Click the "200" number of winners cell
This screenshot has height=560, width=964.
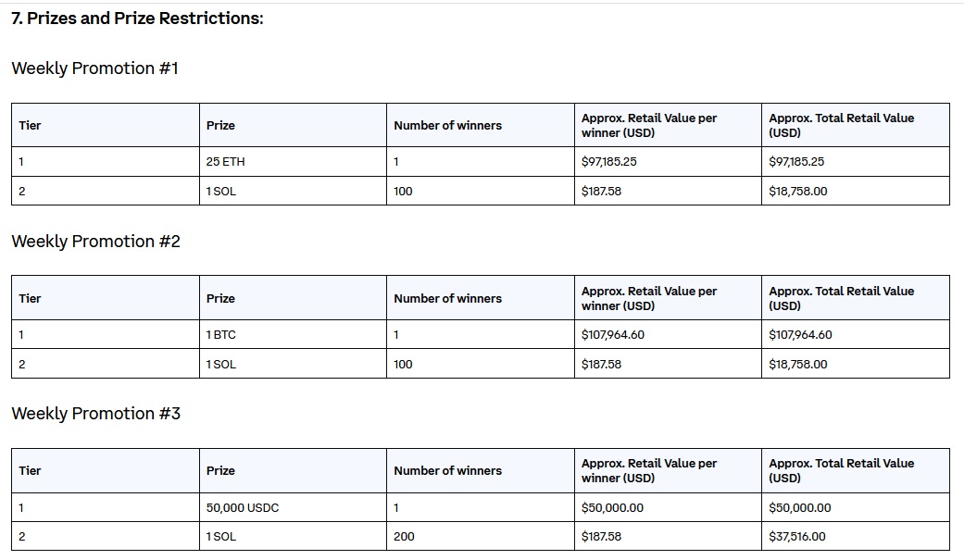pyautogui.click(x=404, y=537)
